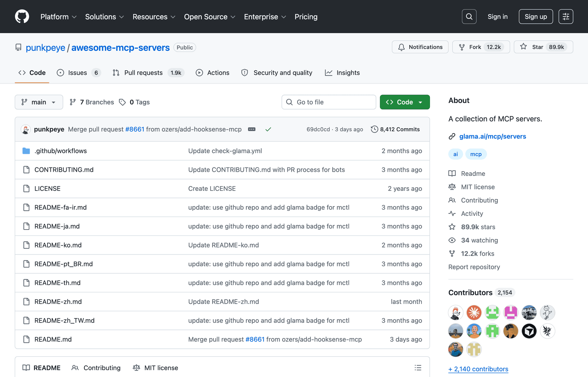
Task: Open the main branch dropdown
Action: tap(39, 102)
